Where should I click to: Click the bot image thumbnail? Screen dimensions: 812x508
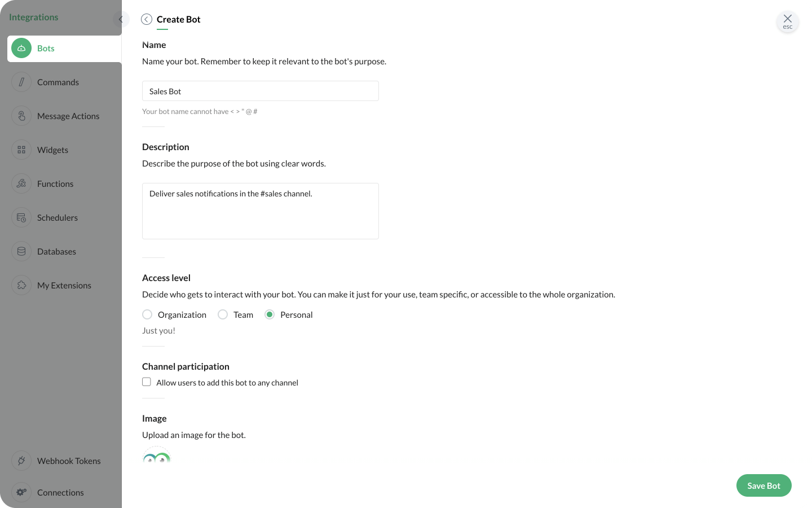(x=157, y=457)
